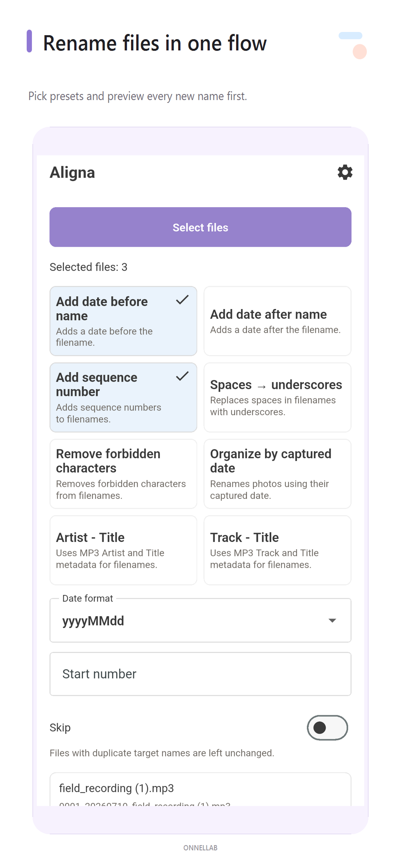Image resolution: width=401 pixels, height=868 pixels.
Task: Choose the Spaces to underscores preset
Action: pyautogui.click(x=277, y=397)
